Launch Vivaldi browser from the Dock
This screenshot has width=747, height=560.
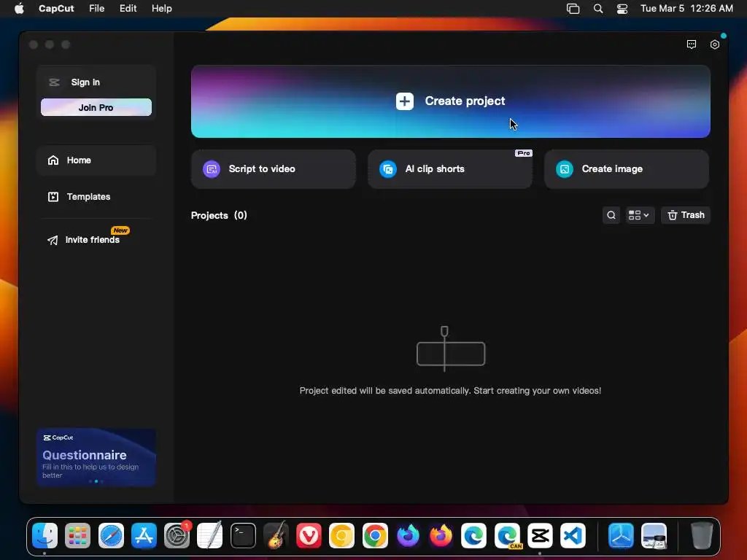(309, 536)
